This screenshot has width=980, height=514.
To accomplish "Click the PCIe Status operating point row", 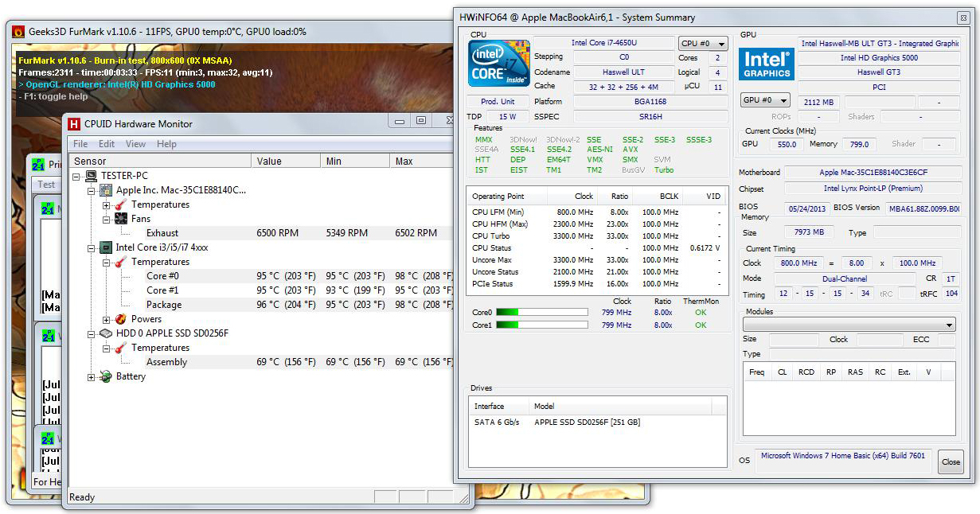I will [597, 284].
